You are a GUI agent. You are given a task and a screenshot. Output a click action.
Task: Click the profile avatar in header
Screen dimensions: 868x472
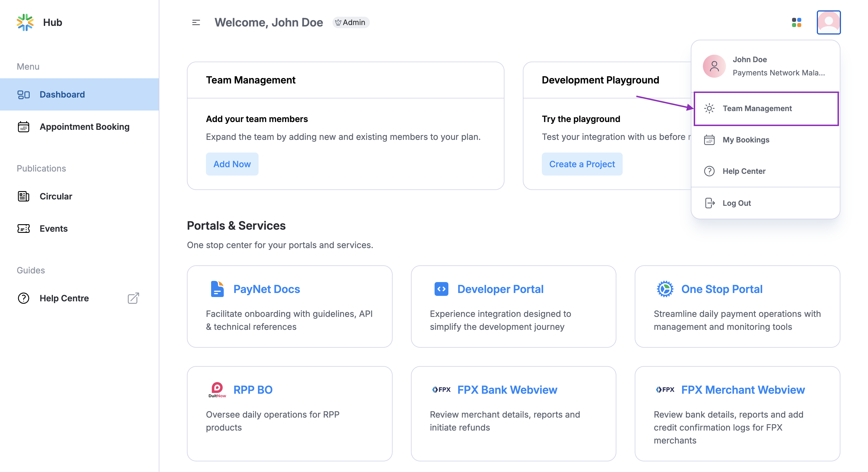pos(828,22)
